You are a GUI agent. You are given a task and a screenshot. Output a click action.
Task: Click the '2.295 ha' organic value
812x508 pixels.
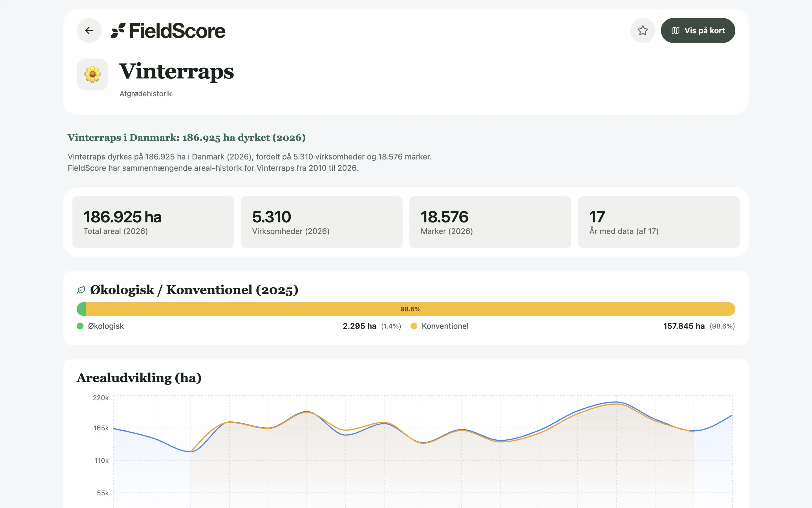[359, 326]
